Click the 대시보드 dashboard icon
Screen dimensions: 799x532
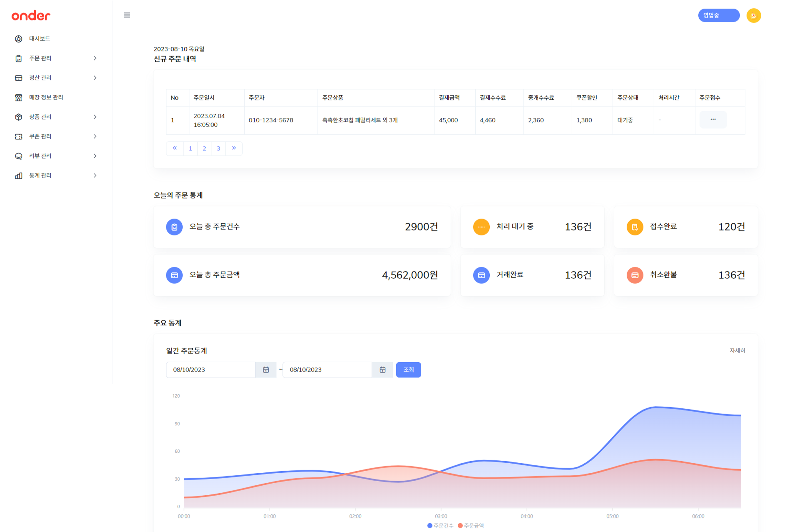pyautogui.click(x=19, y=39)
